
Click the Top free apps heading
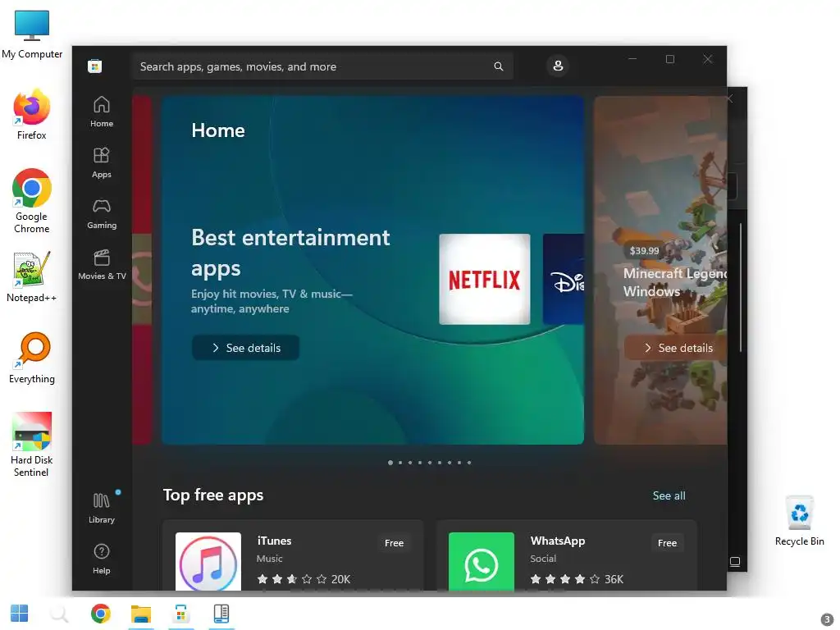pyautogui.click(x=213, y=495)
